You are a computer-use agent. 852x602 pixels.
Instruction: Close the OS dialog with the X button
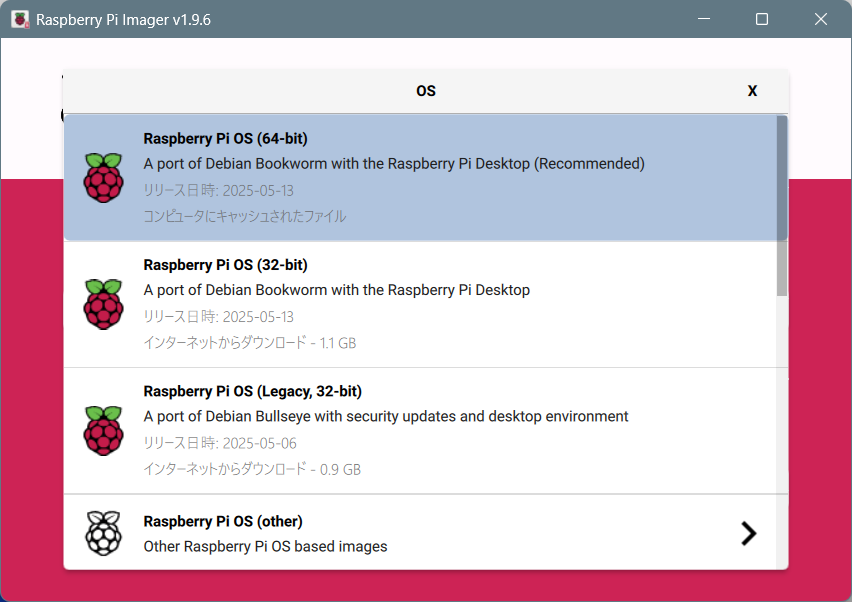coord(752,91)
